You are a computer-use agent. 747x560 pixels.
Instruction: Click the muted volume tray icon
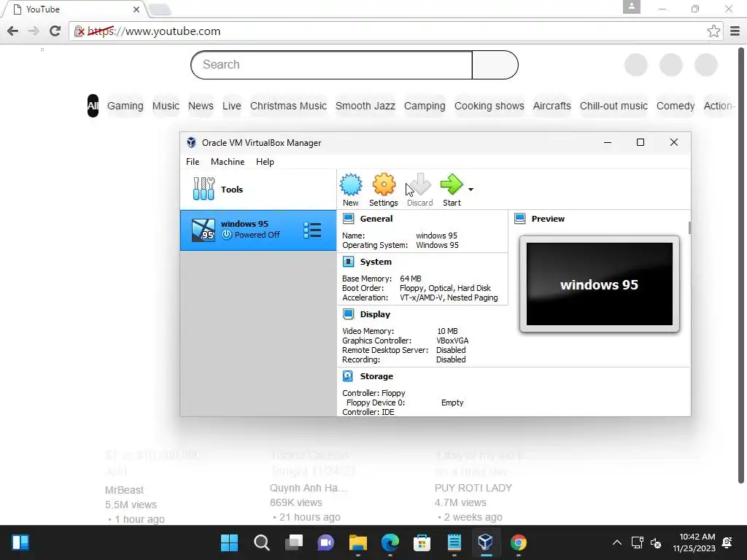click(656, 542)
